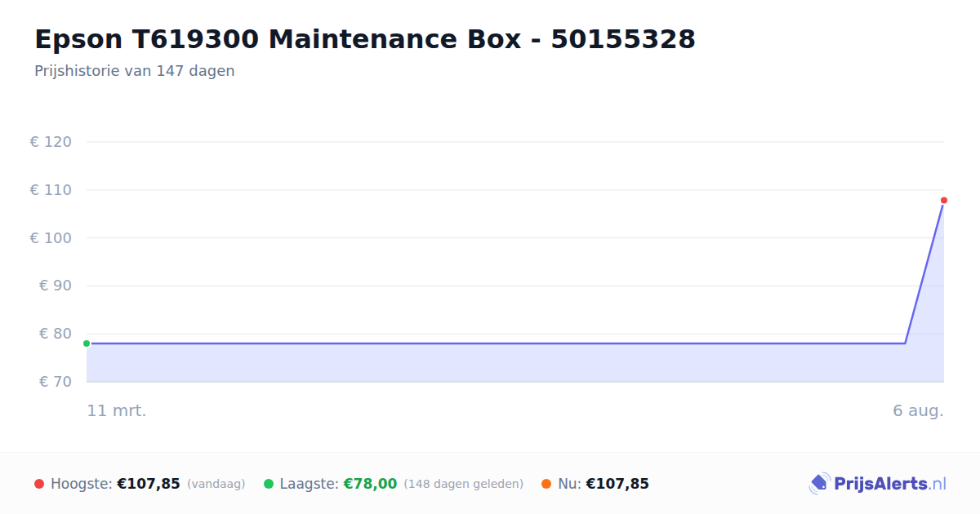Screen dimensions: 980x514
Task: Click the 148 dagen geleden note
Action: pyautogui.click(x=464, y=484)
